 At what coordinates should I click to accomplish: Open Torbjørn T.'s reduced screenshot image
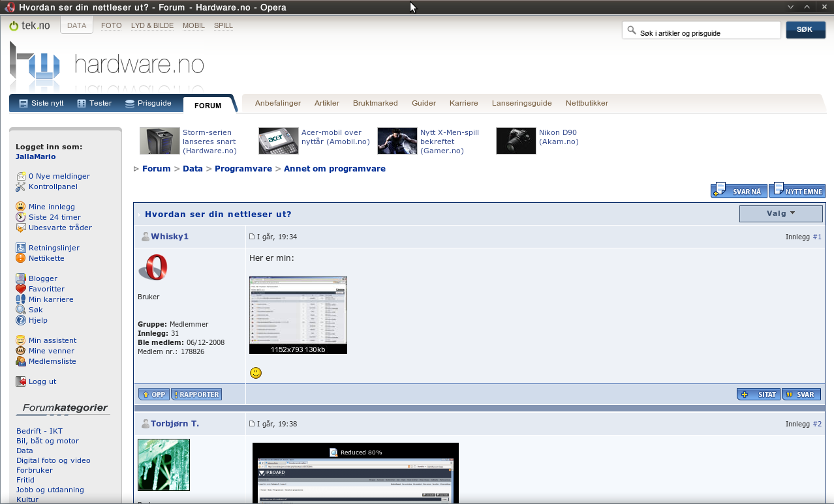click(356, 473)
